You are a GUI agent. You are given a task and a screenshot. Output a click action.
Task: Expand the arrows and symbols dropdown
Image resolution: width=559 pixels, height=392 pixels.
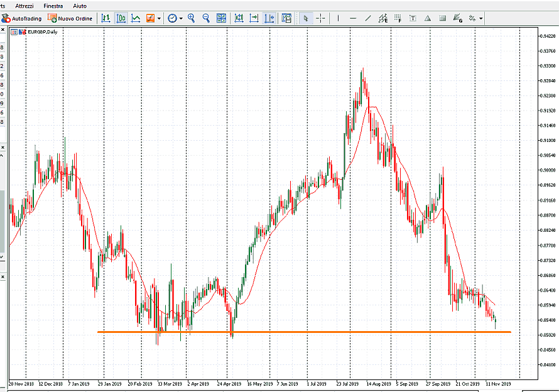point(480,18)
